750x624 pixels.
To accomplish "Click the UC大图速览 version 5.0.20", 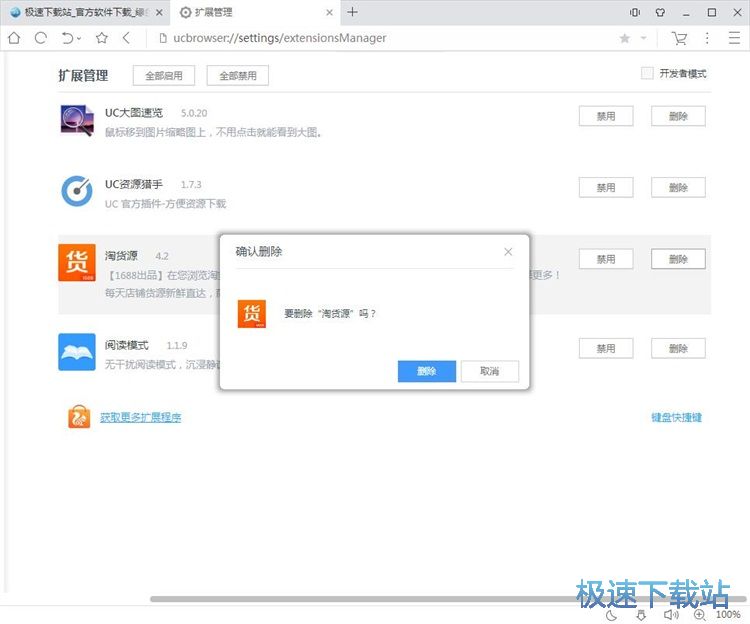I will (x=194, y=113).
